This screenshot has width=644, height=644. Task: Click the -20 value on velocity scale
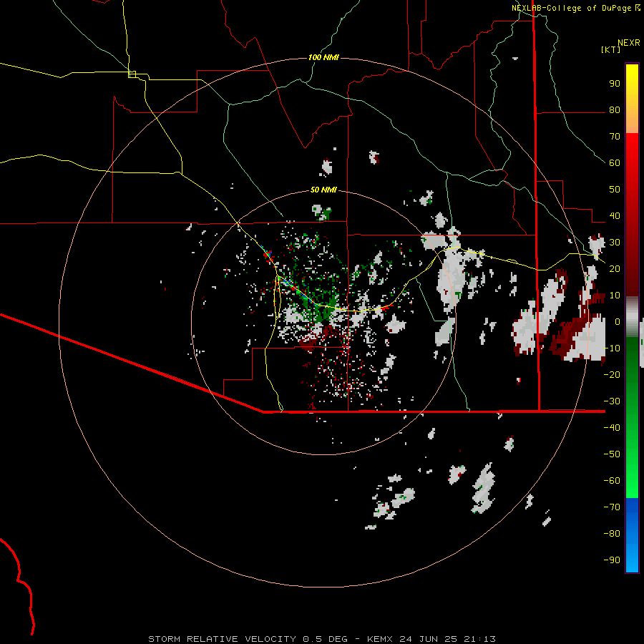tap(612, 374)
